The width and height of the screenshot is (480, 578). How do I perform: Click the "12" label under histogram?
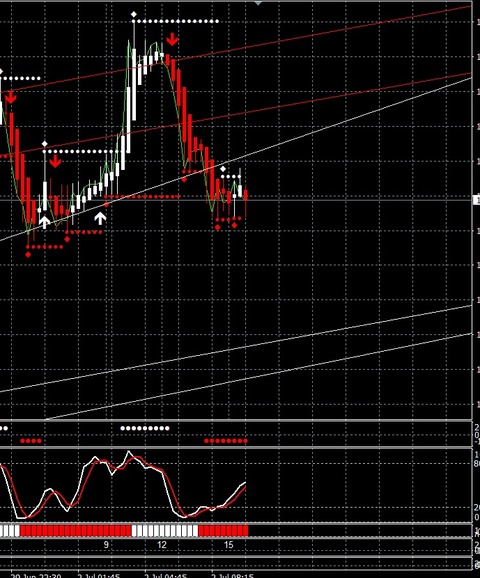click(x=162, y=545)
